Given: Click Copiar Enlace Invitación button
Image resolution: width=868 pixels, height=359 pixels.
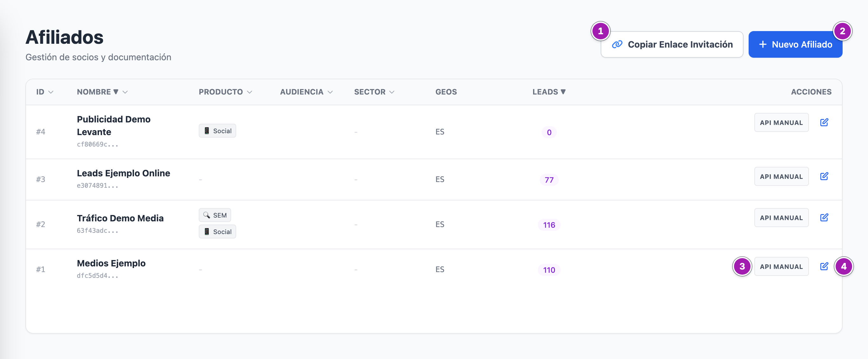Looking at the screenshot, I should [672, 44].
